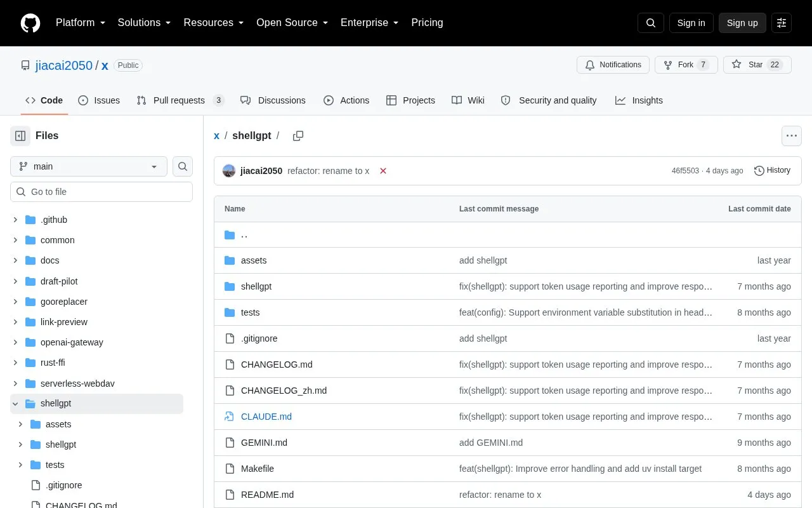Viewport: 812px width, 508px height.
Task: Copy the shellgpt path to clipboard
Action: (298, 136)
